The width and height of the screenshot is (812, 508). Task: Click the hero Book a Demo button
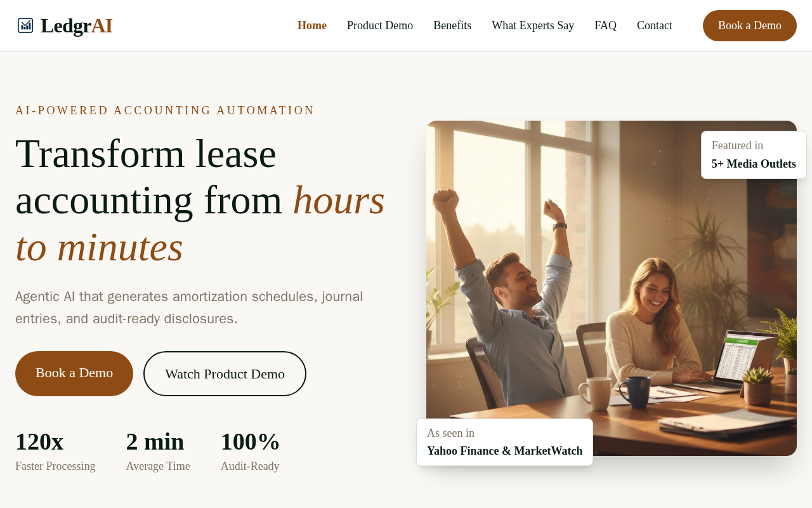click(74, 373)
